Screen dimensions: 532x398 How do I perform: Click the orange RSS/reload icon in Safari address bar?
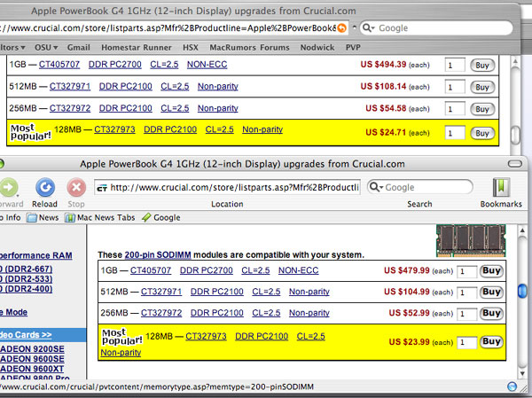342,27
